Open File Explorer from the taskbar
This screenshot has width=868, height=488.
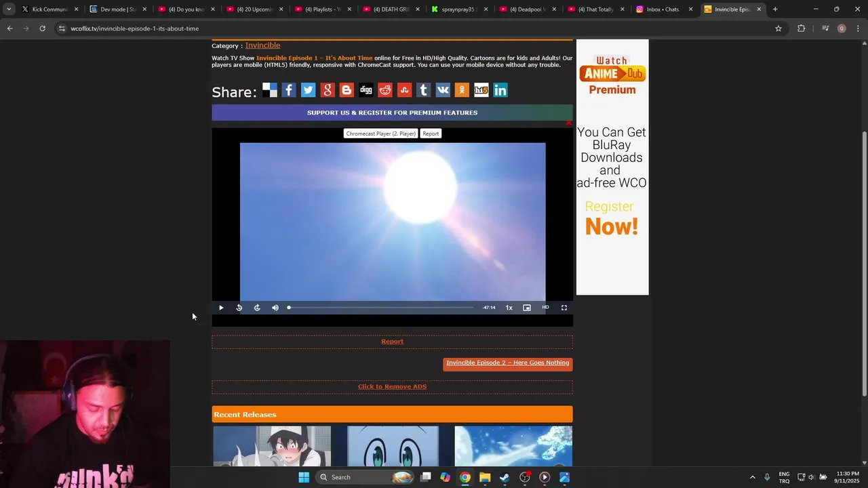(485, 477)
